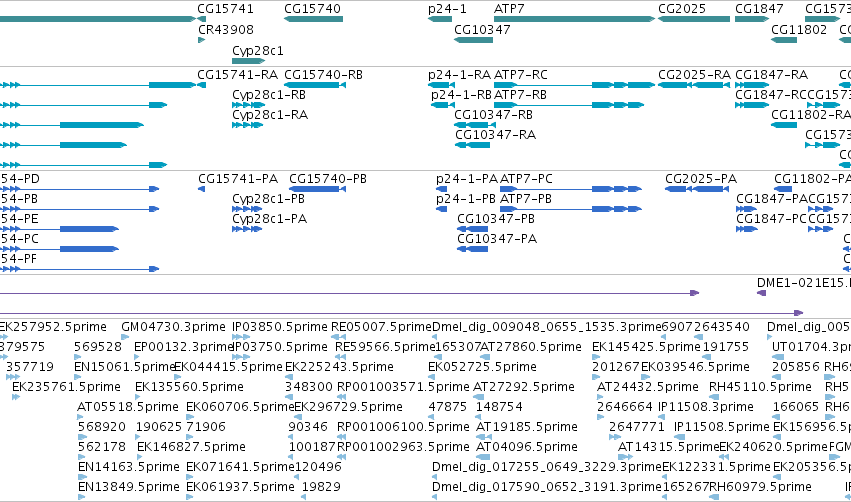851x502 pixels.
Task: Click transcript CG1847-RA
Action: click(771, 74)
